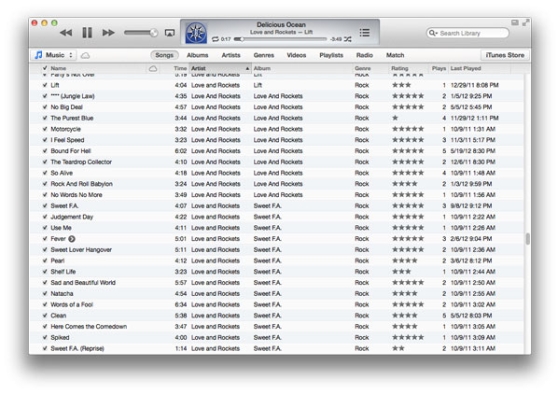Screen dimensions: 560x394
Task: Click the search magnifier icon
Action: (433, 33)
